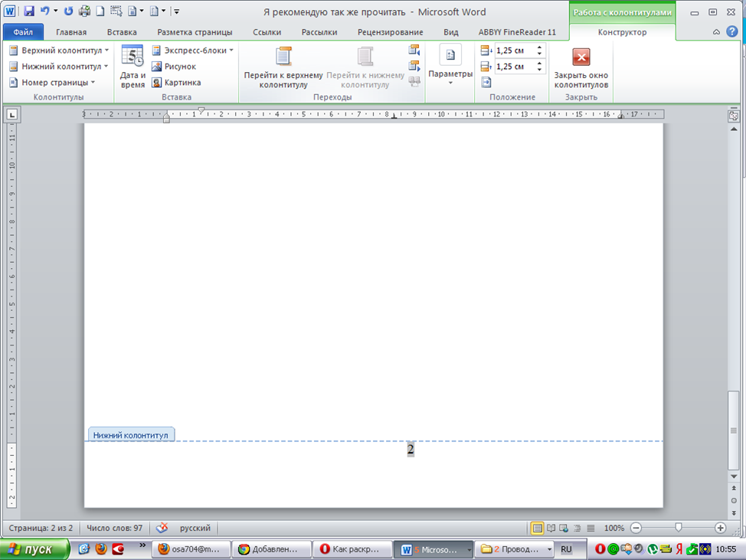Zoom in with the plus button
The width and height of the screenshot is (746, 560).
tap(720, 528)
